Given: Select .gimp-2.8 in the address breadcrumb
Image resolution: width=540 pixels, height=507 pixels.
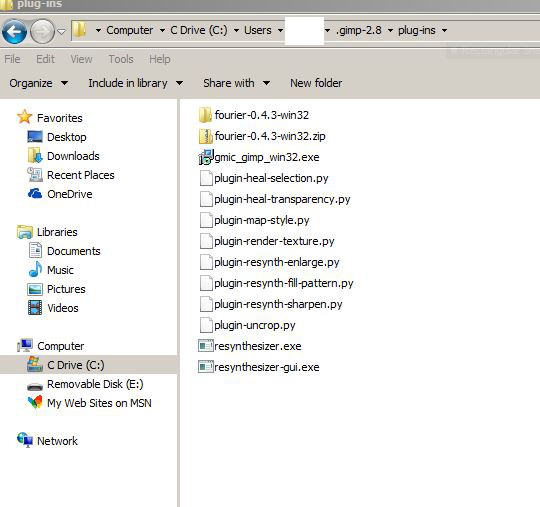Looking at the screenshot, I should coord(359,30).
